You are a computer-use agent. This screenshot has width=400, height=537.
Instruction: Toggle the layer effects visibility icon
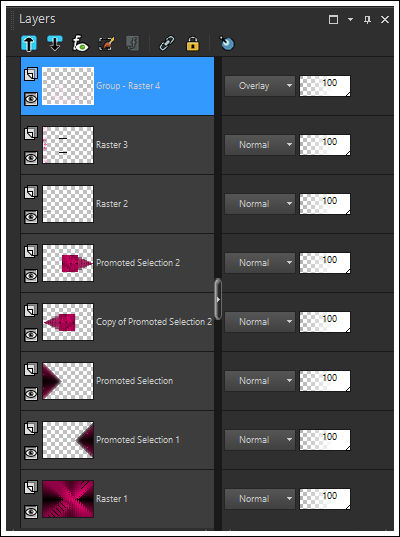80,44
